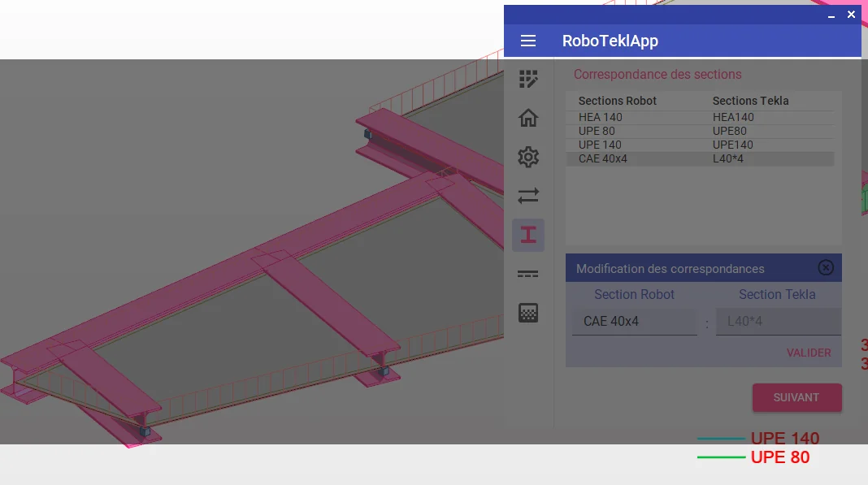Select the I-beam sections sidebar icon

point(528,235)
